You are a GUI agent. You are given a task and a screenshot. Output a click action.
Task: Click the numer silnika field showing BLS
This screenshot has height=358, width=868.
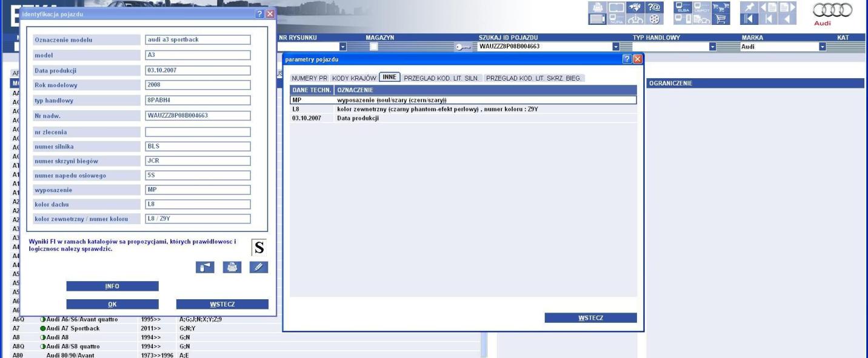coord(198,146)
